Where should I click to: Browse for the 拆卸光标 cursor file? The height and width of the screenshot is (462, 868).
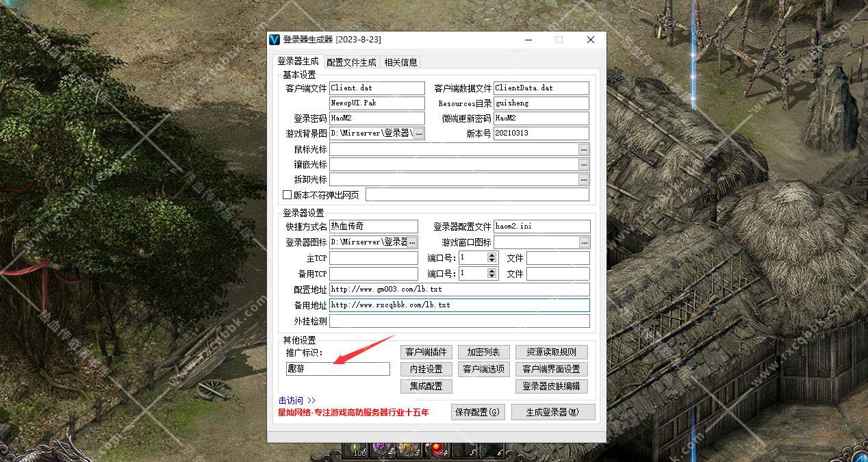pyautogui.click(x=584, y=179)
